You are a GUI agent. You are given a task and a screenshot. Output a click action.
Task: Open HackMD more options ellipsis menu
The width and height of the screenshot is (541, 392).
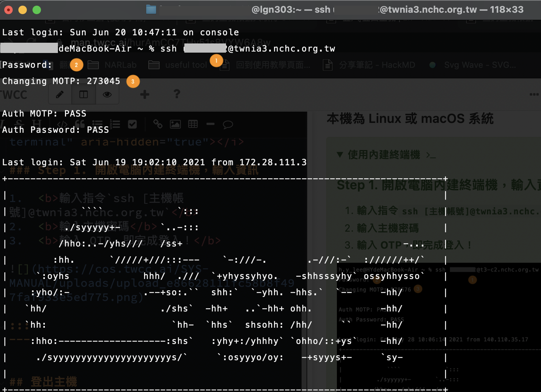point(534,94)
